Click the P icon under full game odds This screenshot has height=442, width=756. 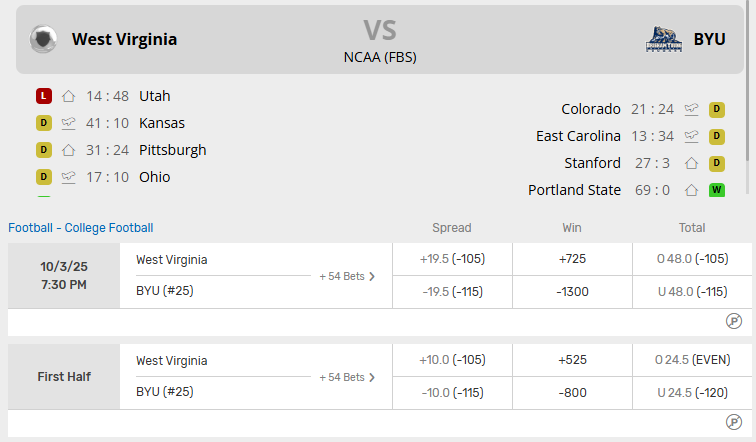(x=733, y=321)
